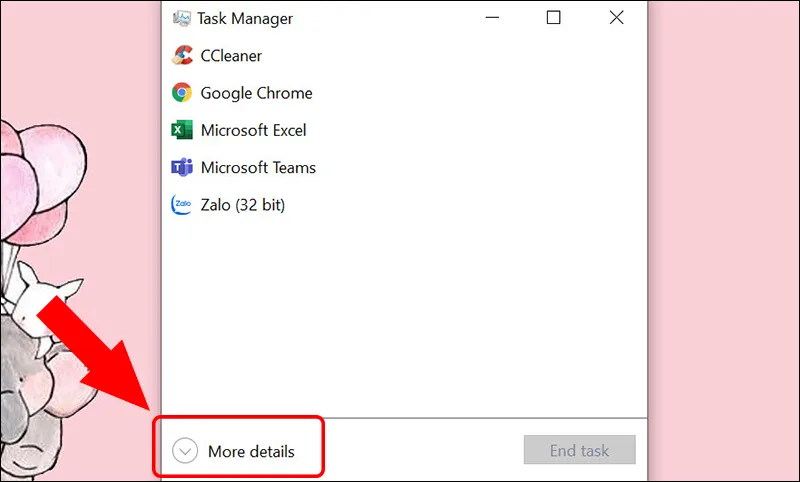The height and width of the screenshot is (482, 800).
Task: Click the Microsoft Excel icon
Action: click(182, 130)
